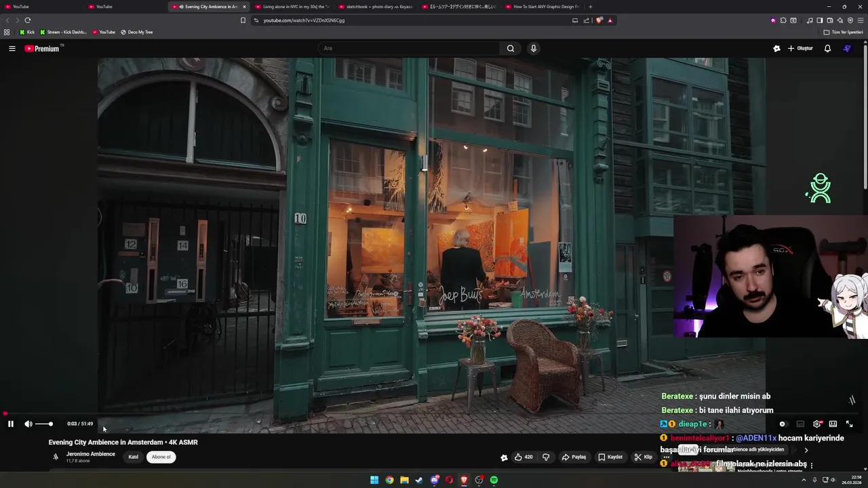Open the Brave Rewards triangle icon
868x488 pixels.
click(x=610, y=20)
